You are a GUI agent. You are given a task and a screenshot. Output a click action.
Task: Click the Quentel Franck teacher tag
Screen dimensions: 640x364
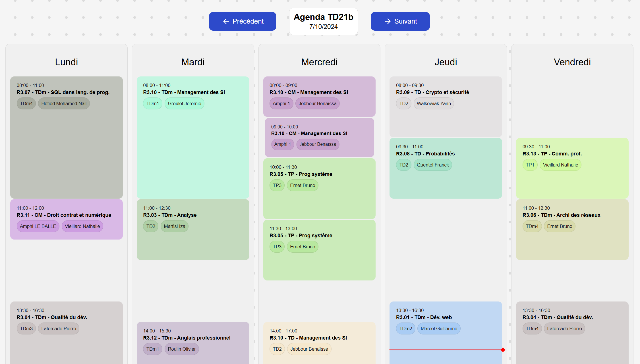[x=432, y=165]
